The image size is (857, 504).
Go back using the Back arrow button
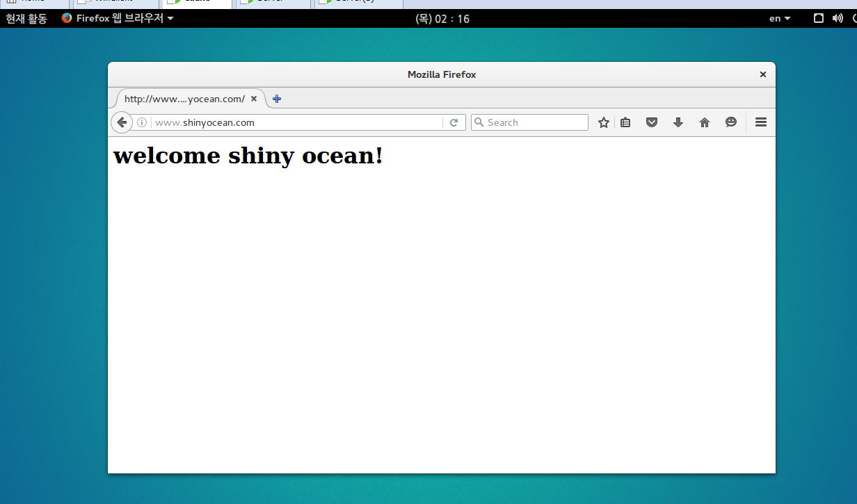pyautogui.click(x=122, y=122)
